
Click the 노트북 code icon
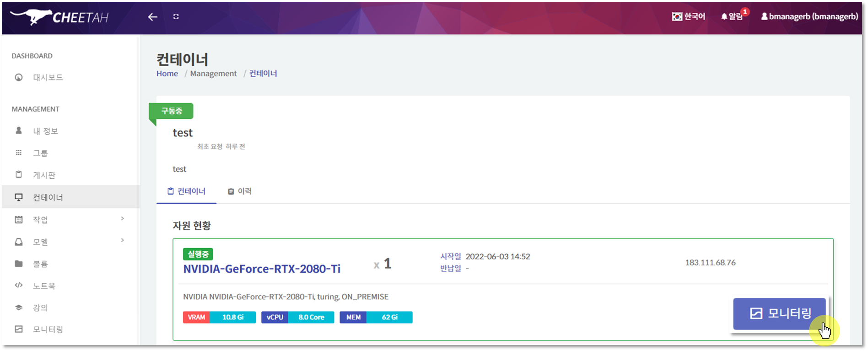point(19,285)
